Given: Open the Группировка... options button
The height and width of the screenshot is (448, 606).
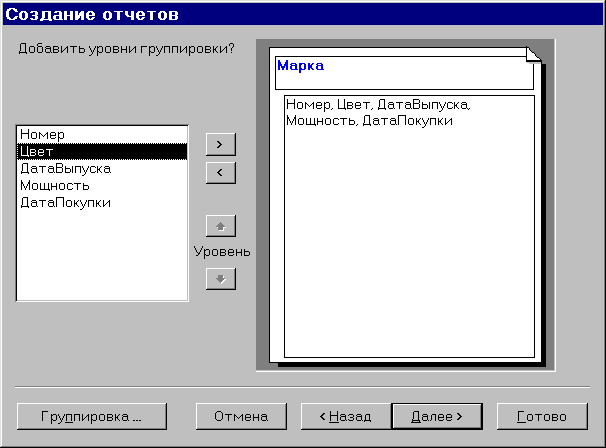Looking at the screenshot, I should coord(92,416).
